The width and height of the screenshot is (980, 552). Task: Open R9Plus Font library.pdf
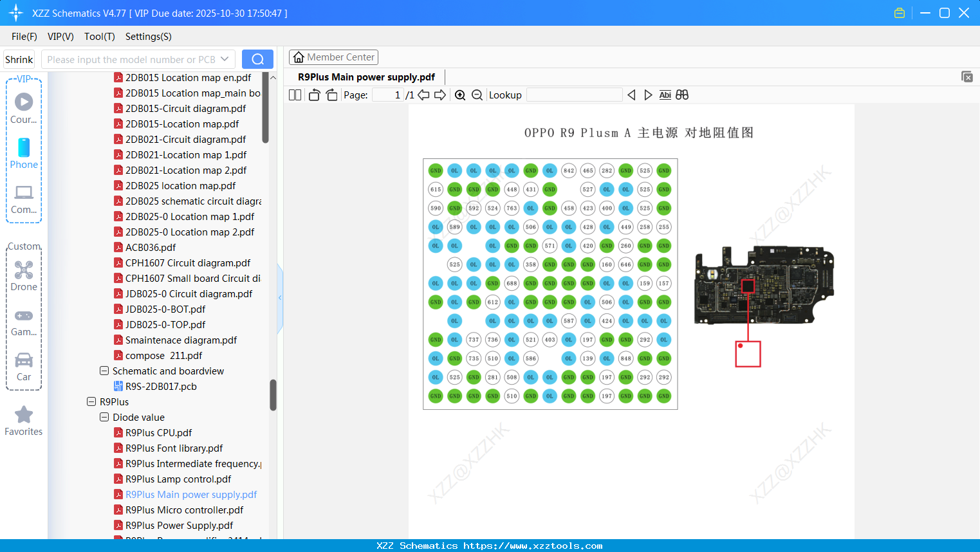tap(174, 448)
